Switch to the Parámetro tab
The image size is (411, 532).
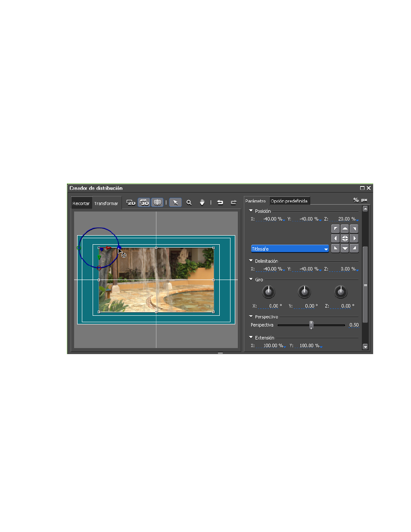click(255, 201)
